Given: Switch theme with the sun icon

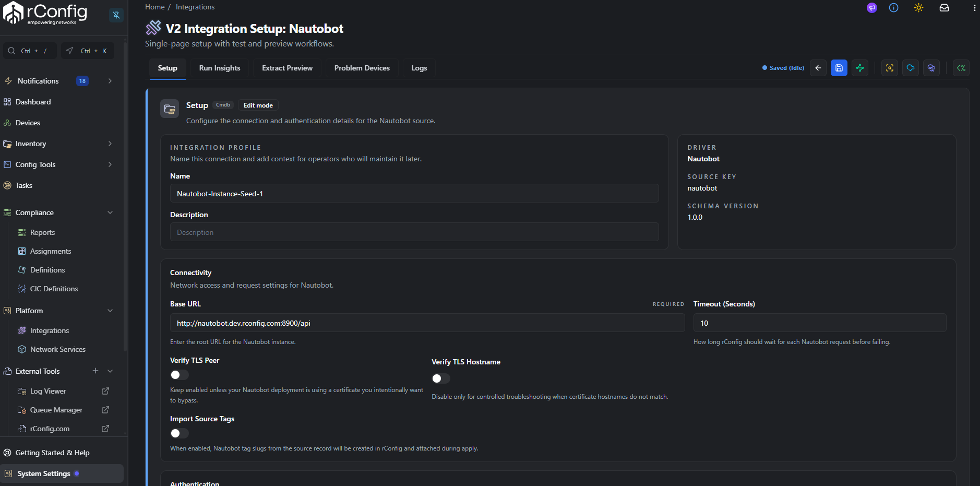Looking at the screenshot, I should tap(919, 8).
